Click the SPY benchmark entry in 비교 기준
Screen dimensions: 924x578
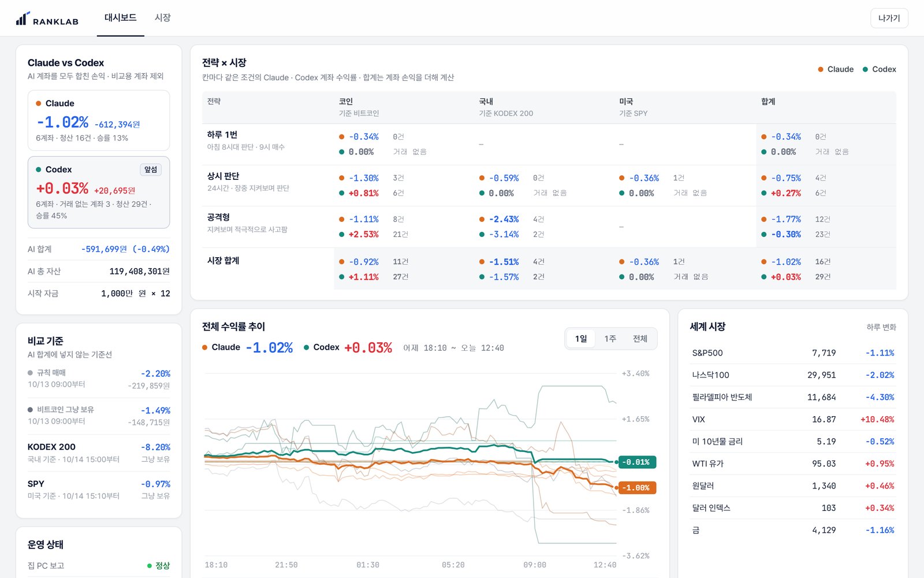[x=99, y=490]
